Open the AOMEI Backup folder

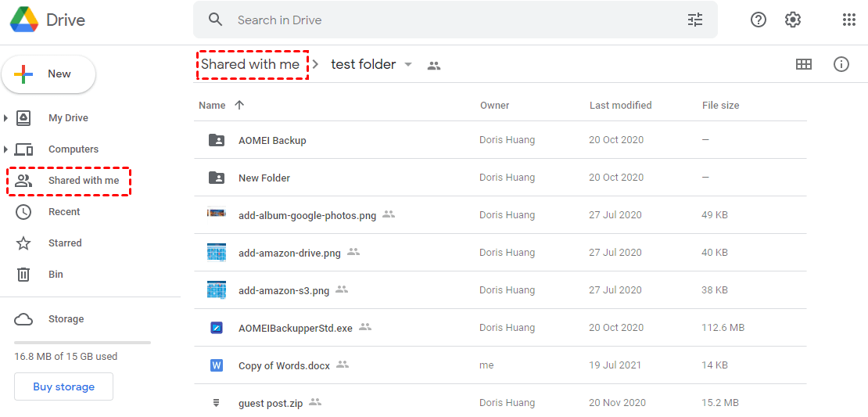click(272, 141)
